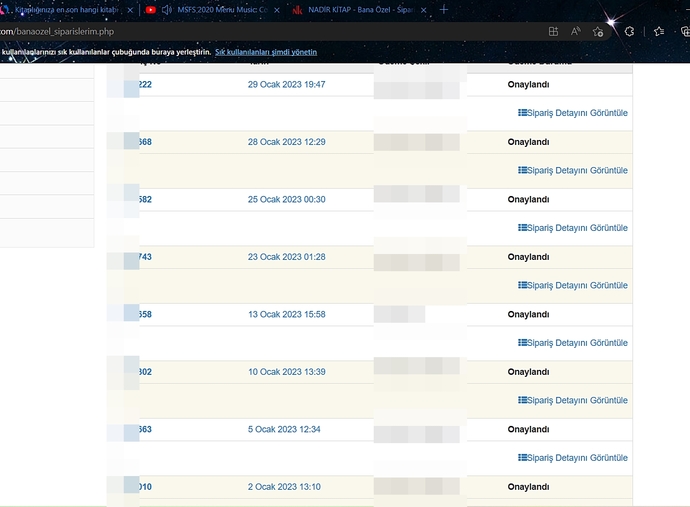Click Onaylandı status for 2 Ocak order

[x=529, y=487]
